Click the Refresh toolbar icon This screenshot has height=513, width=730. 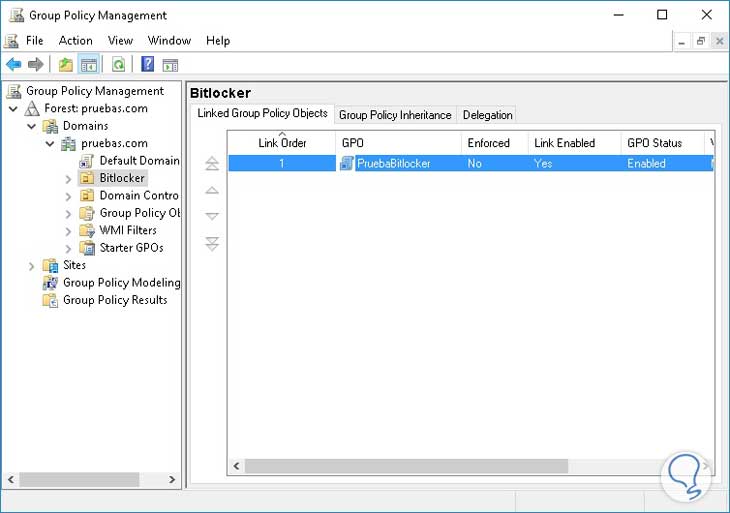pos(118,64)
